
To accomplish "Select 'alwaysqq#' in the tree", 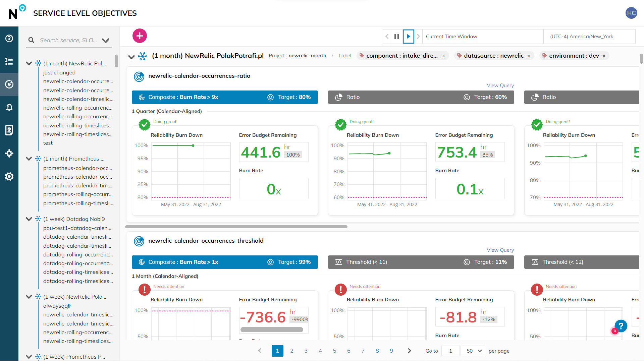I will tap(57, 306).
